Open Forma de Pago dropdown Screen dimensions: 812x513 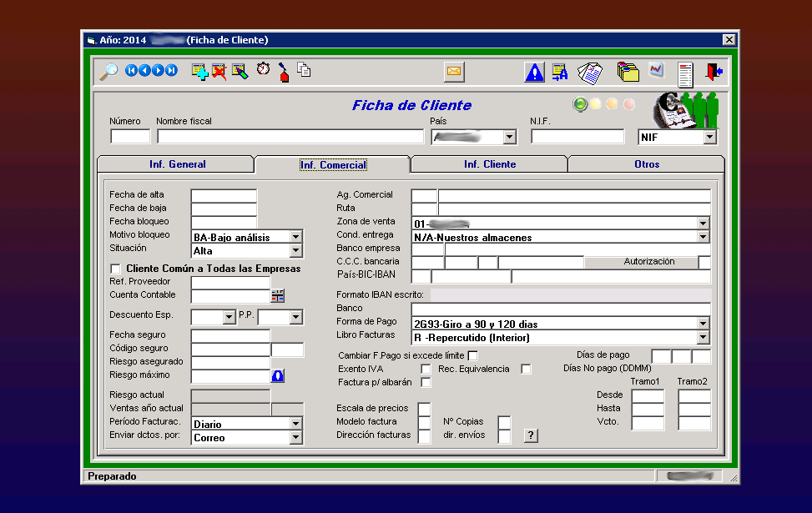click(x=703, y=324)
